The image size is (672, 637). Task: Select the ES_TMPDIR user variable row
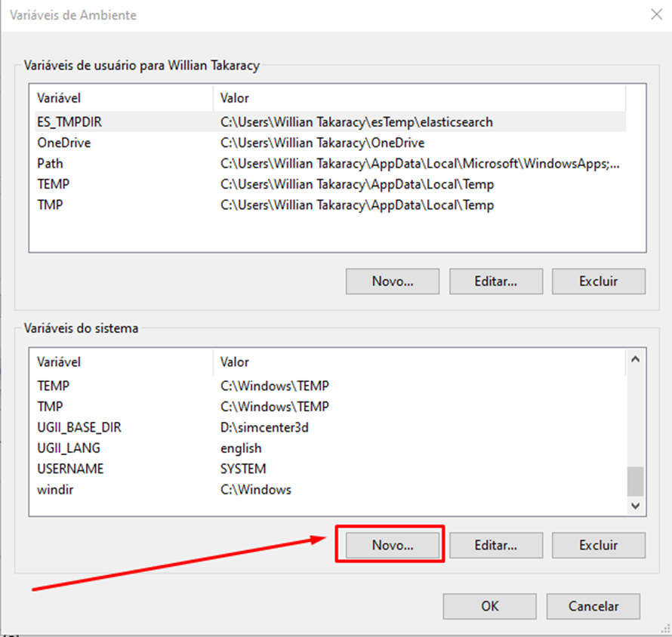tap(330, 122)
